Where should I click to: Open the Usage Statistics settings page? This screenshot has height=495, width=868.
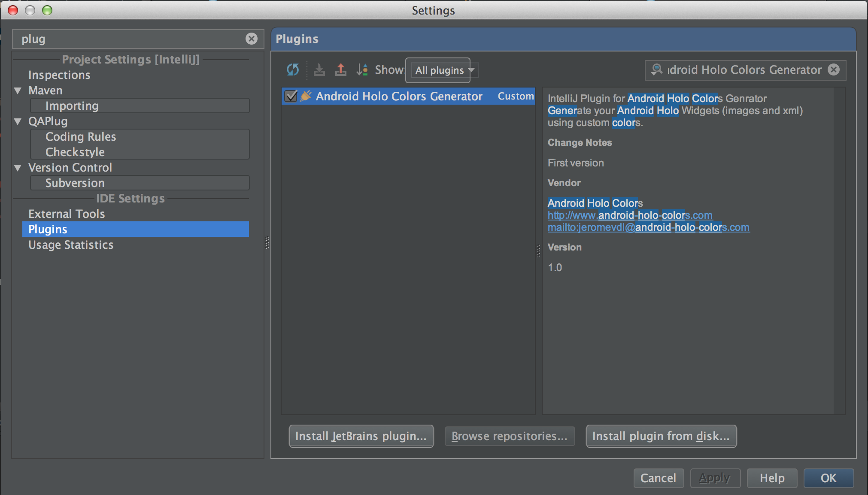71,245
